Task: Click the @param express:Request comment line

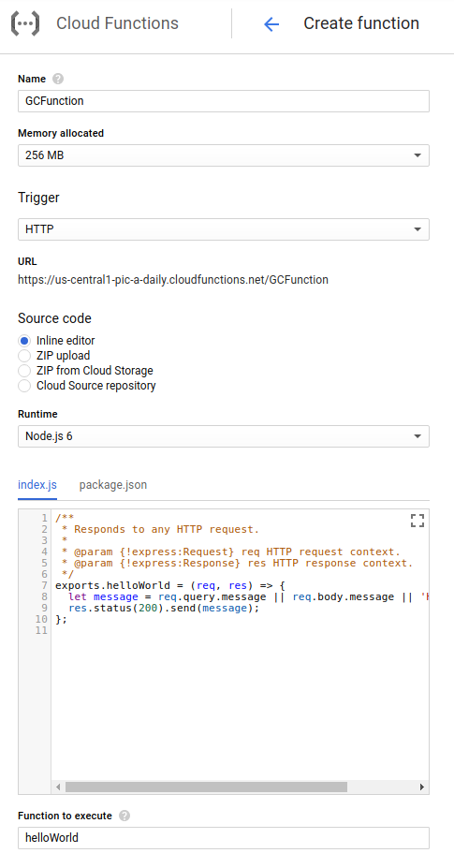Action: [231, 552]
